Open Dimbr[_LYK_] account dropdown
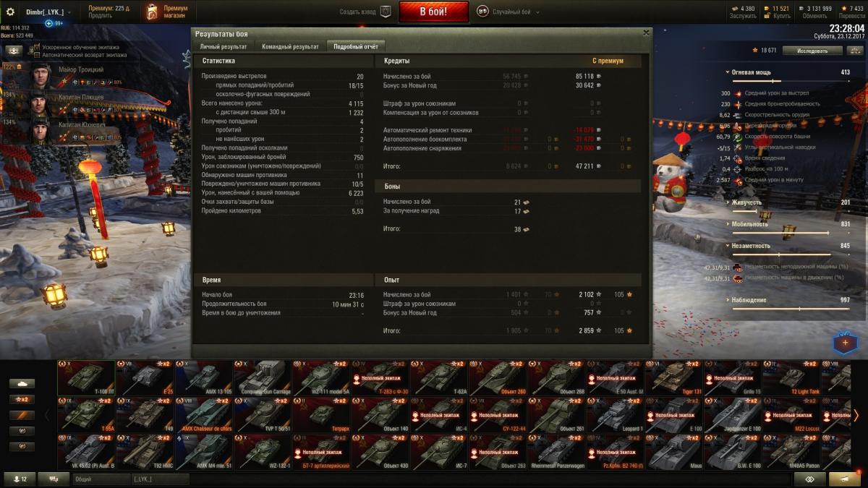This screenshot has height=488, width=868. coord(48,12)
